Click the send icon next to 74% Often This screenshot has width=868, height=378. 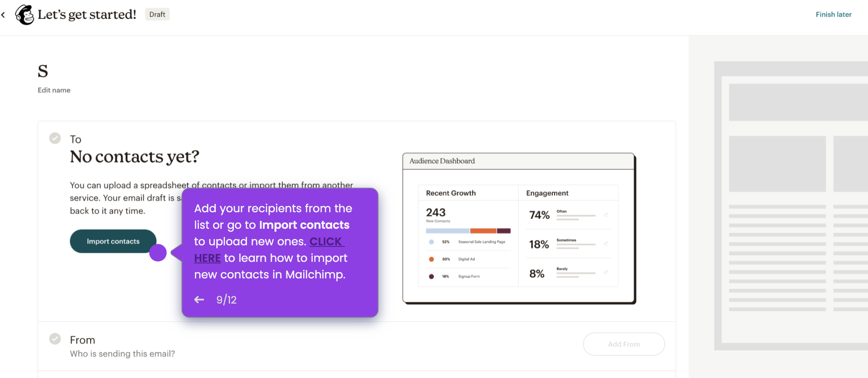click(x=606, y=215)
